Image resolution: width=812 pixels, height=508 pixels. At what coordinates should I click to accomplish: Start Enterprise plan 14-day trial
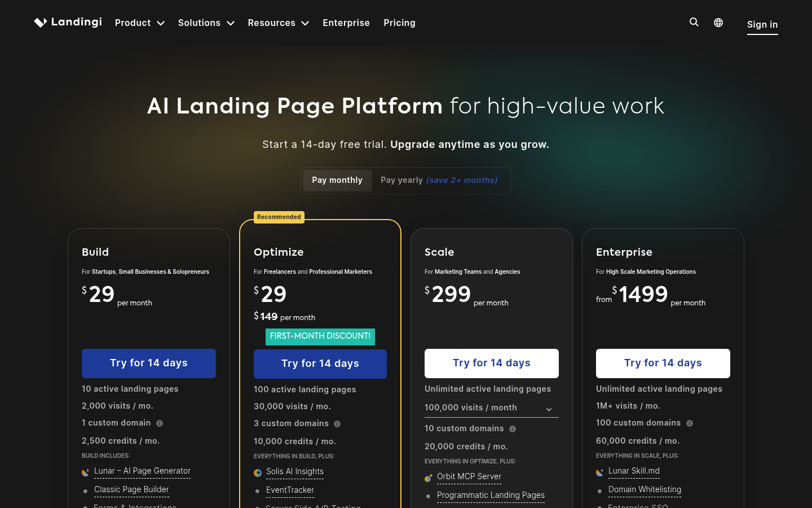coord(663,363)
